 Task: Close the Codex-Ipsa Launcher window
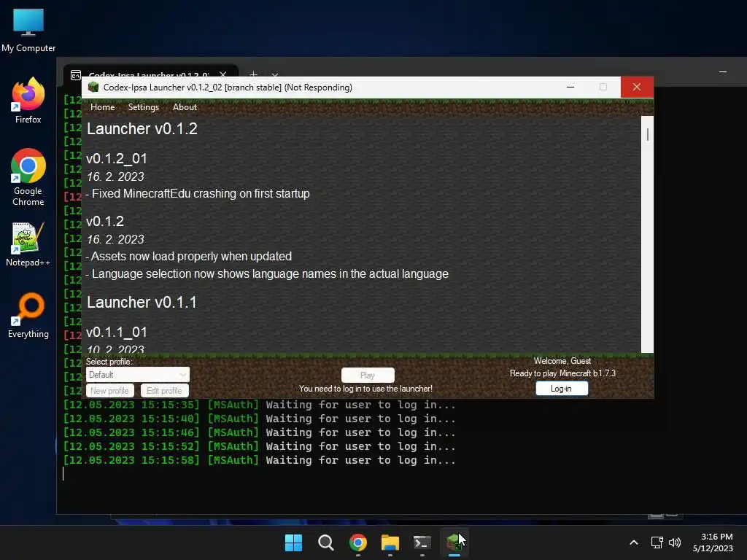[x=636, y=87]
